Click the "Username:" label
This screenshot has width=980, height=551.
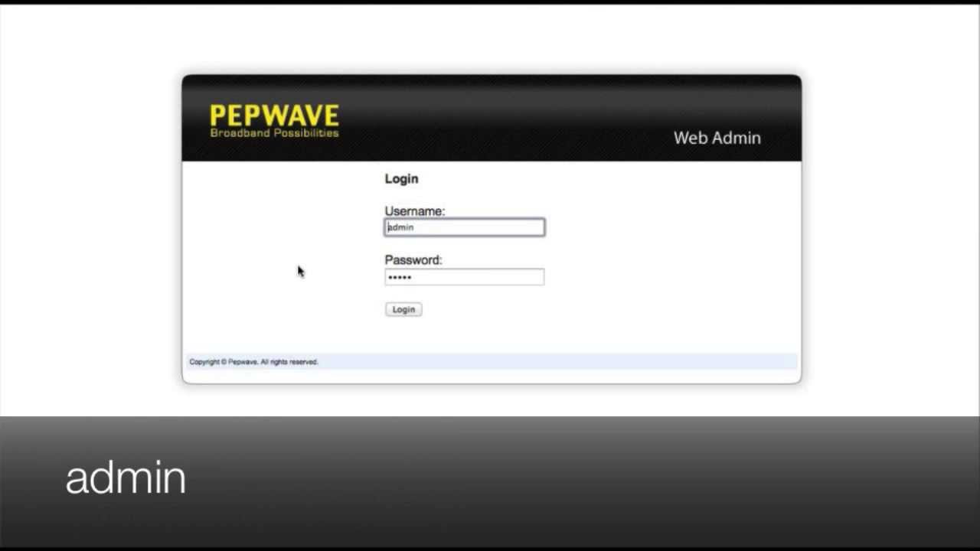coord(414,211)
